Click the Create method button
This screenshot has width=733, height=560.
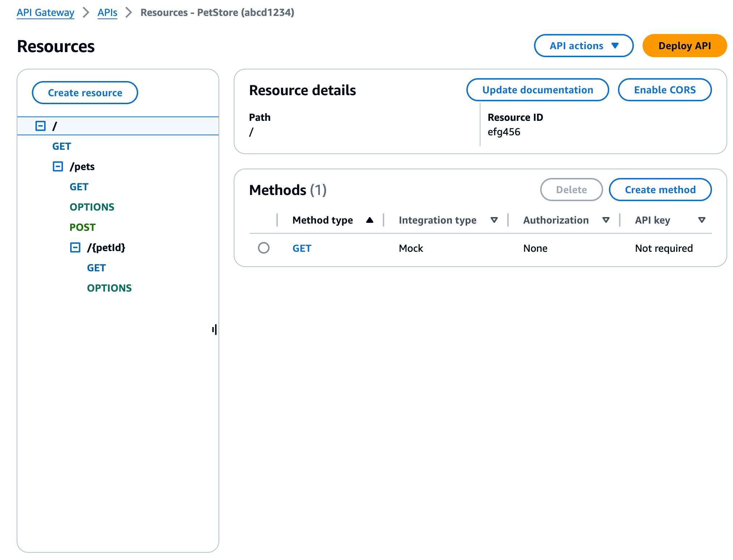tap(660, 190)
